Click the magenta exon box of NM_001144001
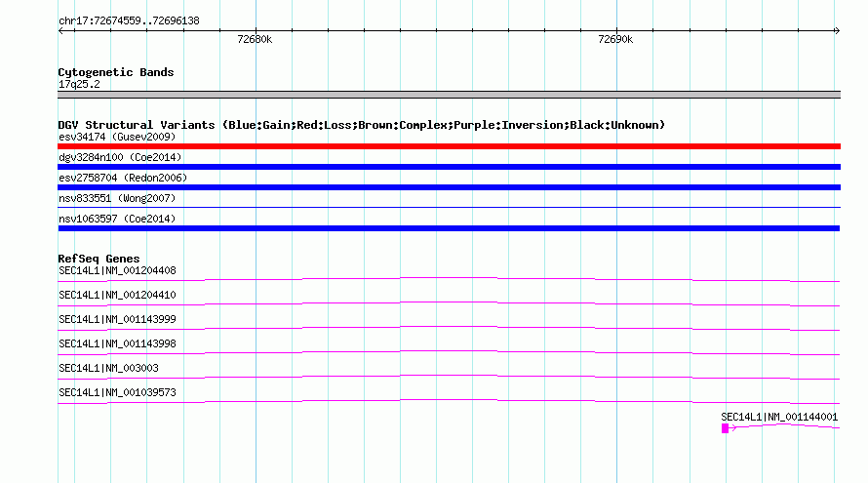This screenshot has height=483, width=868. 726,428
